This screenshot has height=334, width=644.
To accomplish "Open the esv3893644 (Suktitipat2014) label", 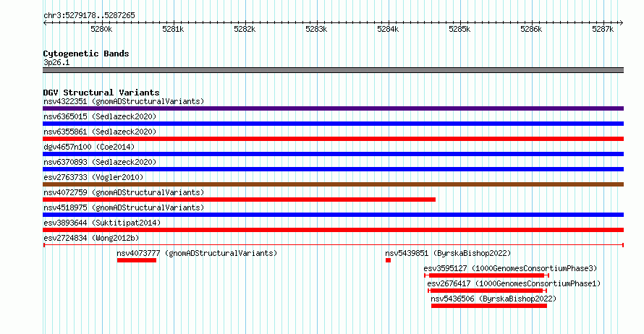I will [x=102, y=223].
